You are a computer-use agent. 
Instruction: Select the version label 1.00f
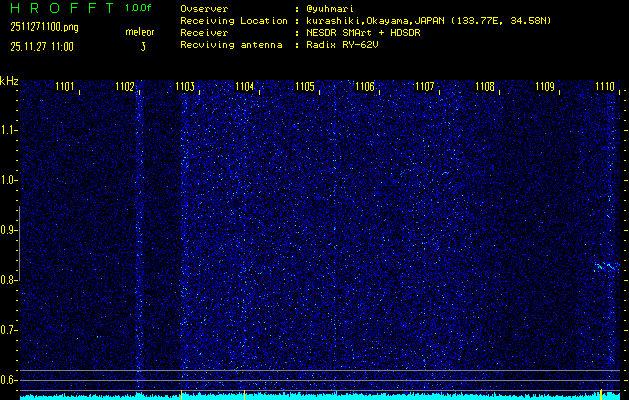pos(138,8)
